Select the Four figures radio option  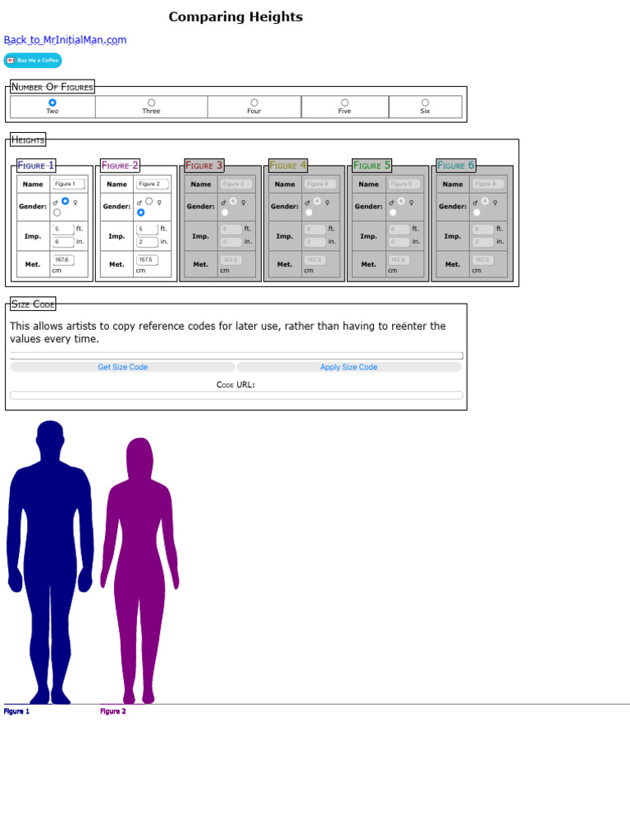(x=254, y=103)
